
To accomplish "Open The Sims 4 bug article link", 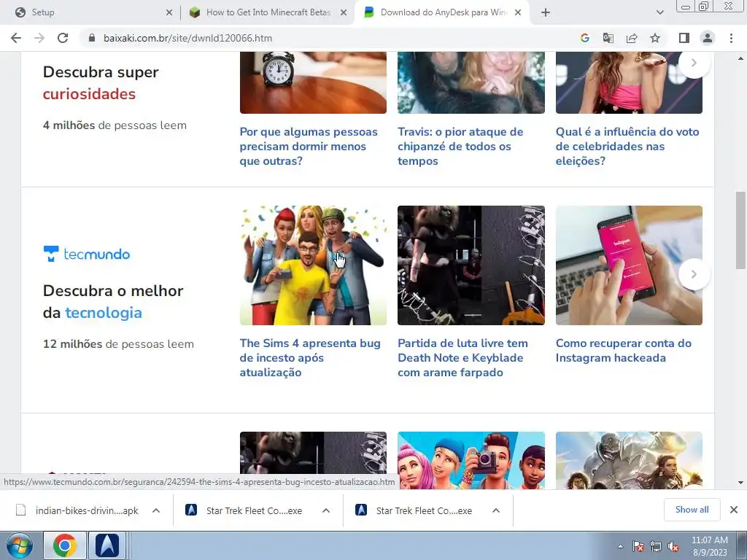I will point(310,357).
